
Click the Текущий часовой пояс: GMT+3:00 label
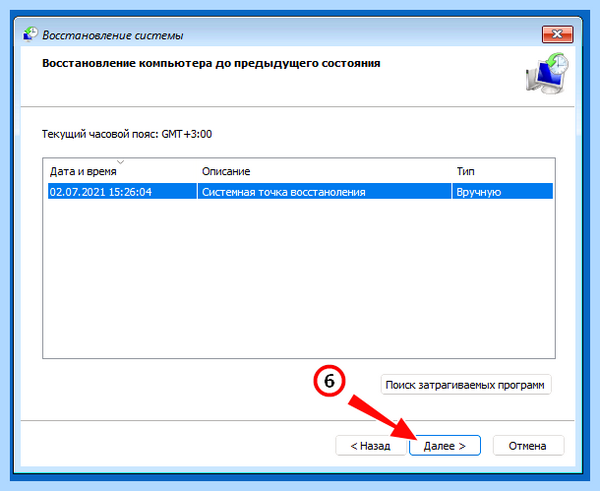click(x=127, y=134)
